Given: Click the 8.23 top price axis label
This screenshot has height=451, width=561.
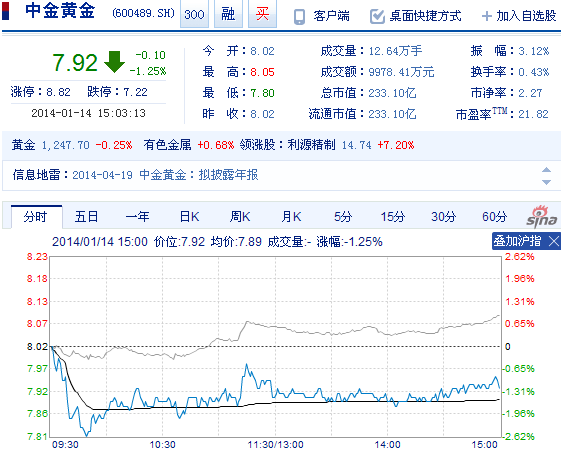Looking at the screenshot, I should coord(37,257).
